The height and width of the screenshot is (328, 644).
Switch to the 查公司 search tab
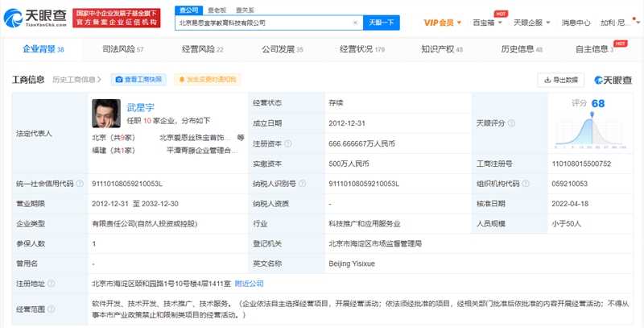click(x=188, y=10)
